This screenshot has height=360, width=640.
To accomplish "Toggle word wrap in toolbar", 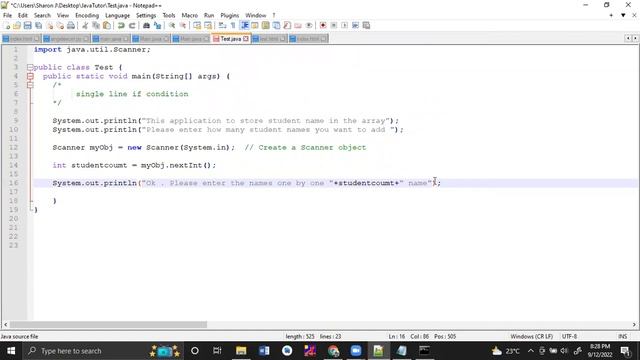I will click(223, 25).
